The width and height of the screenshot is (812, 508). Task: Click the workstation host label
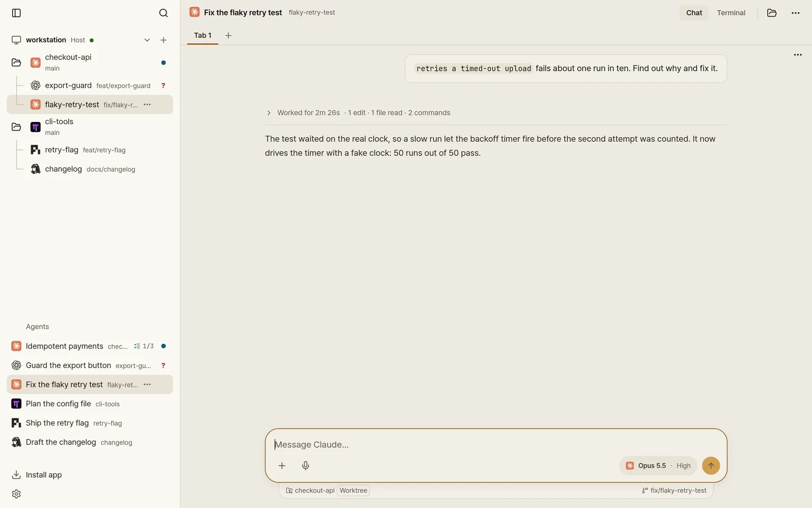(46, 40)
